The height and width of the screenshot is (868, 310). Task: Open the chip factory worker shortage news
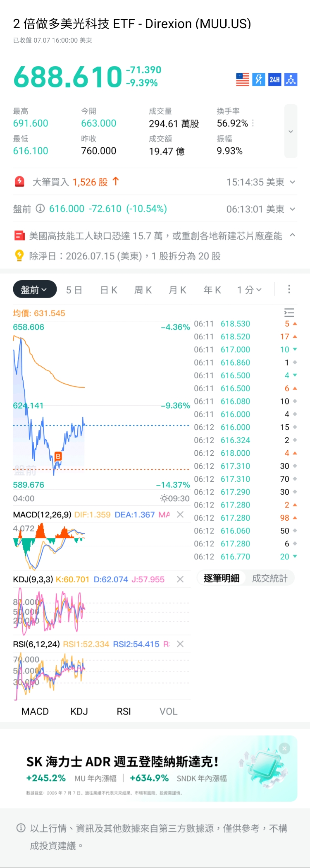pos(155,236)
